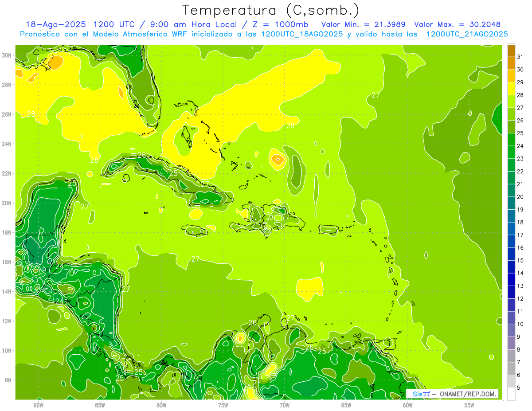Click the color legend's value label 30

[520, 70]
